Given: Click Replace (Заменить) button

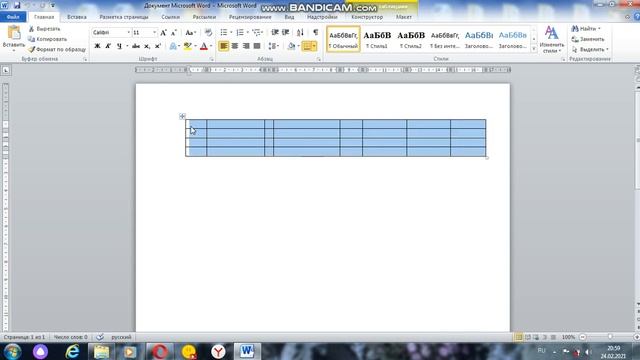Looking at the screenshot, I should (x=587, y=39).
